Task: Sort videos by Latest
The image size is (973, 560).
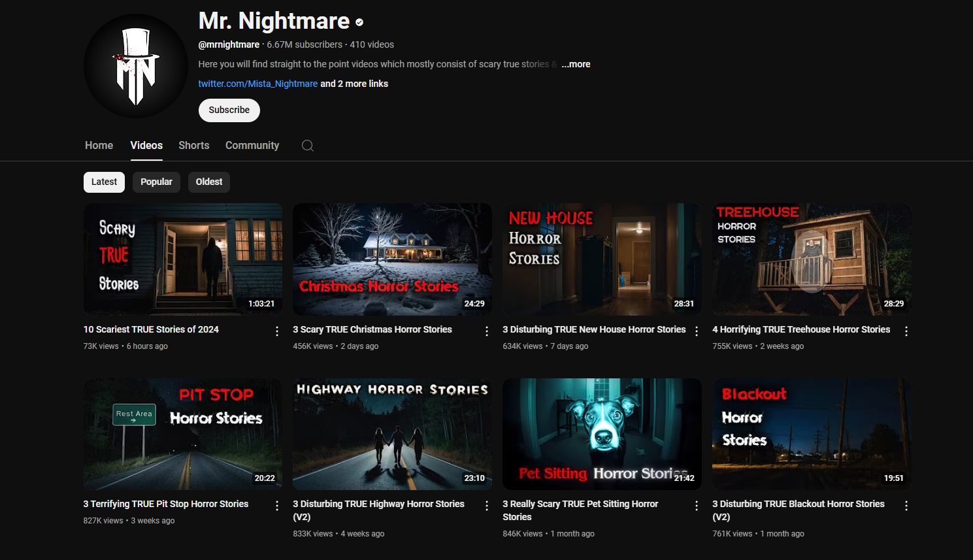Action: tap(104, 182)
